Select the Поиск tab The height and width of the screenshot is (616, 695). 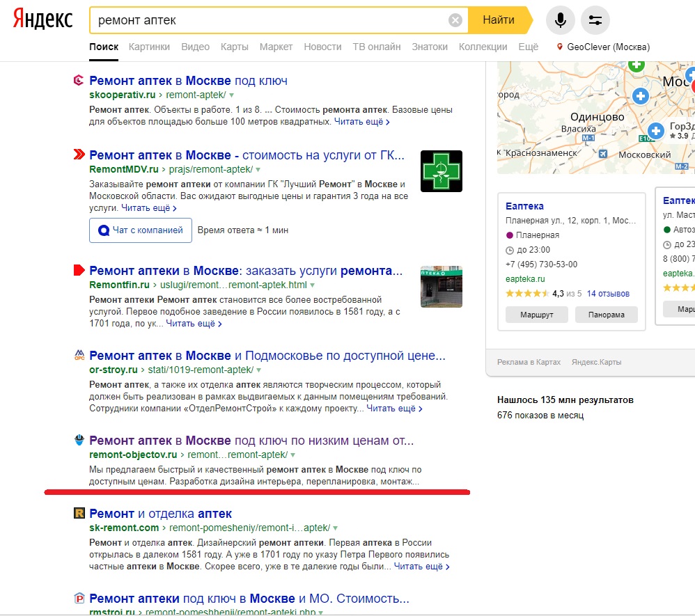[x=104, y=47]
